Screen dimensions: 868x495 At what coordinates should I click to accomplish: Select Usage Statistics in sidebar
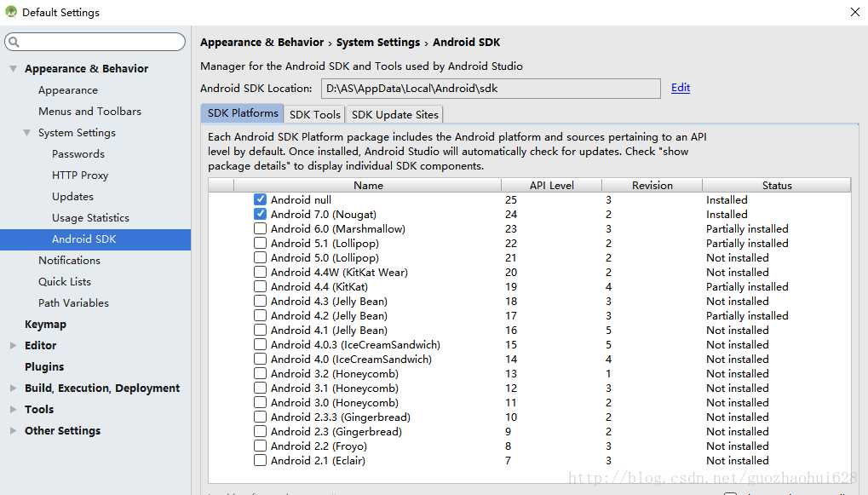point(90,217)
